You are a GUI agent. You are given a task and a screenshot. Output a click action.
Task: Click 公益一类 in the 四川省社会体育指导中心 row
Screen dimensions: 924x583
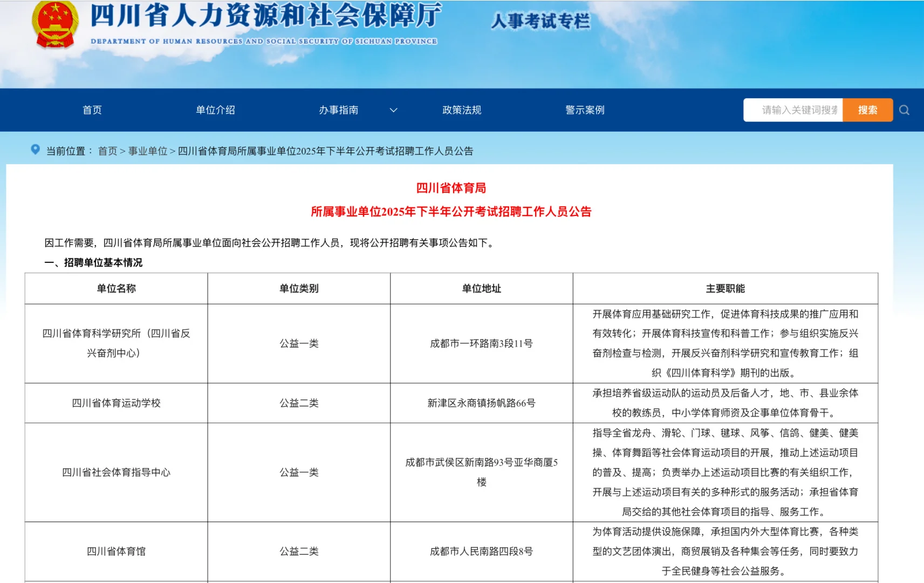coord(299,472)
